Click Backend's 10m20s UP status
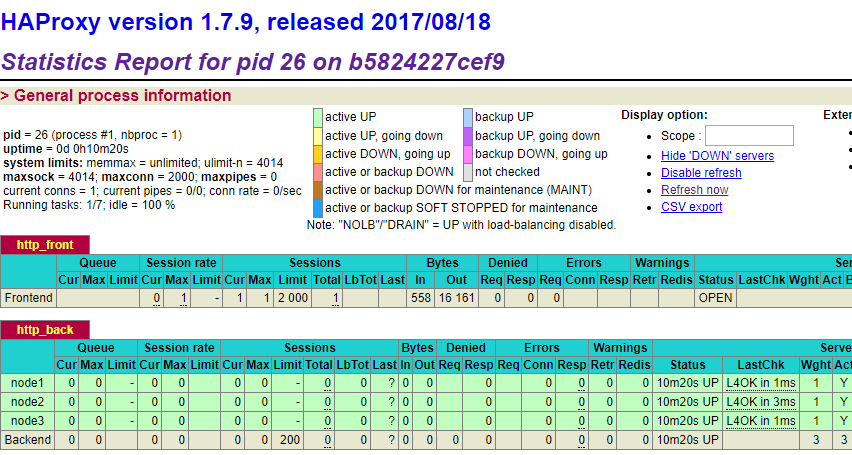This screenshot has height=455, width=852. click(x=687, y=440)
